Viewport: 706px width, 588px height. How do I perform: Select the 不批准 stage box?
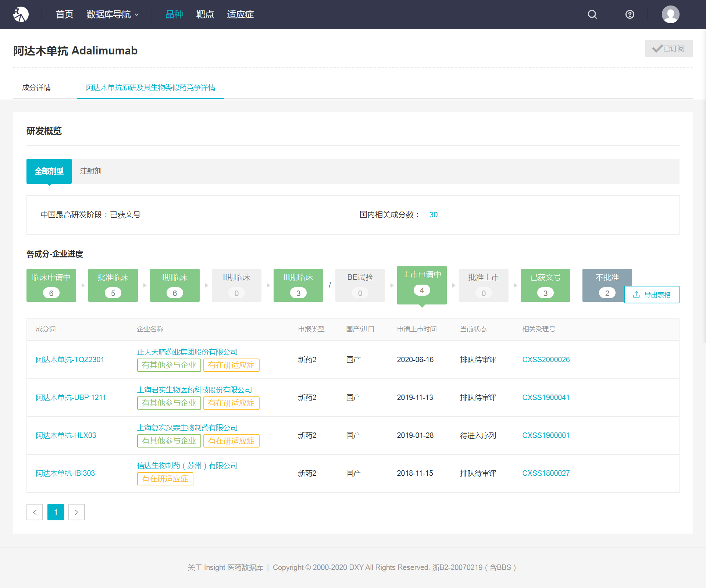[x=607, y=285]
